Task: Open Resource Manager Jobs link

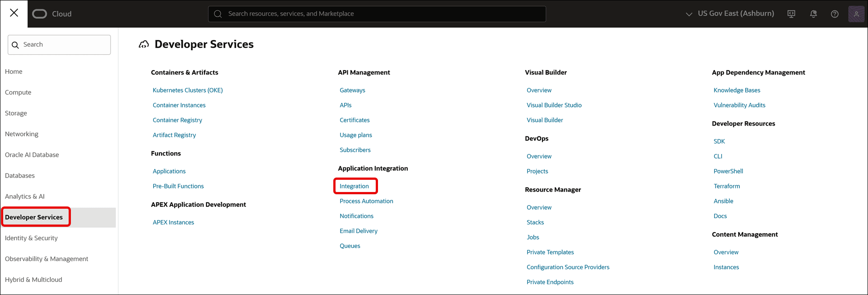Action: coord(533,237)
